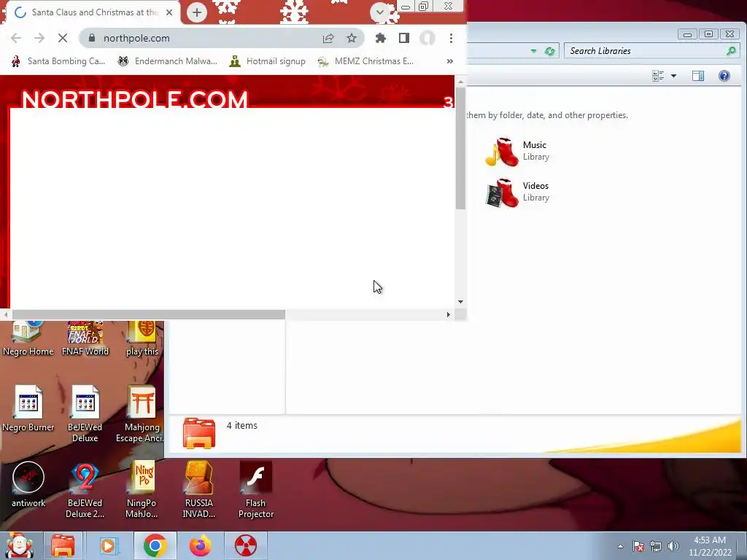Open the Media Player taskbar icon
This screenshot has width=747, height=560.
point(108,545)
